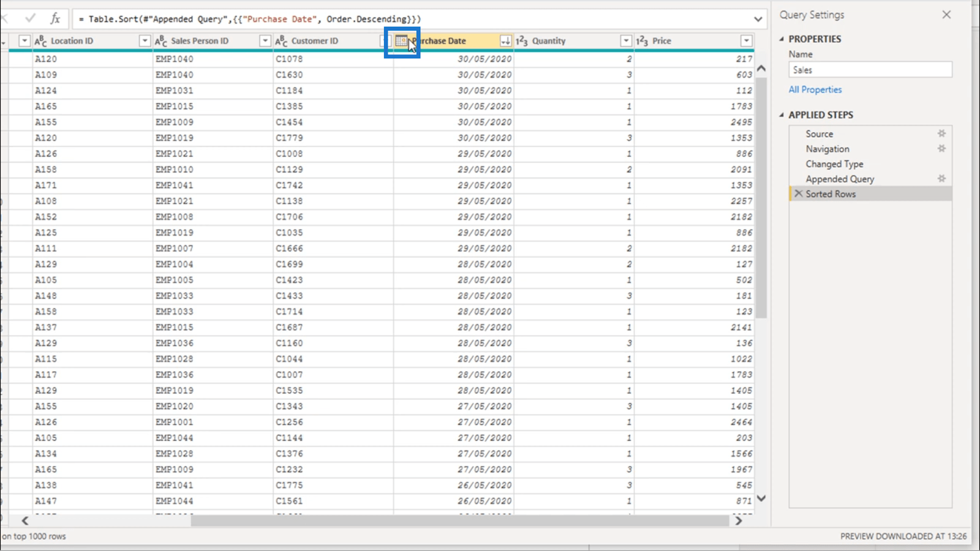Click cell A171 in Location ID

coord(92,185)
